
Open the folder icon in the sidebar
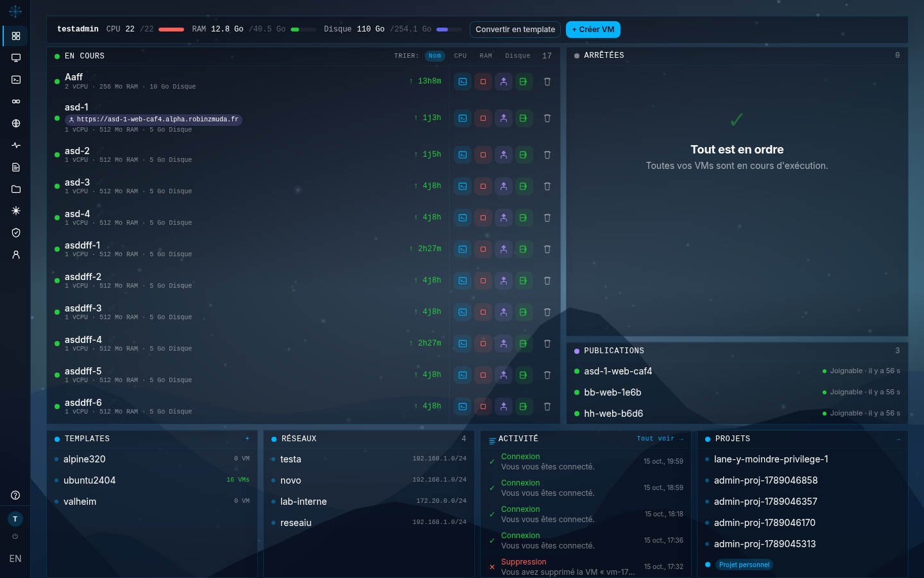tap(16, 189)
